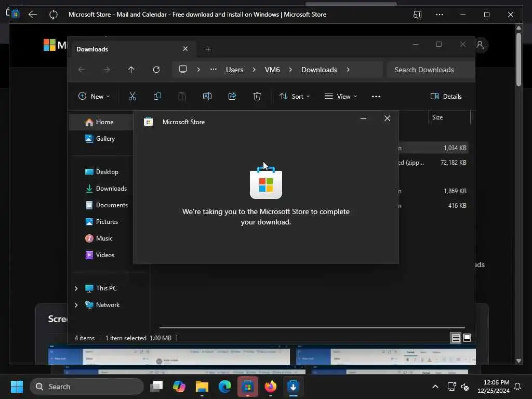Expand the Network tree node

click(x=76, y=304)
